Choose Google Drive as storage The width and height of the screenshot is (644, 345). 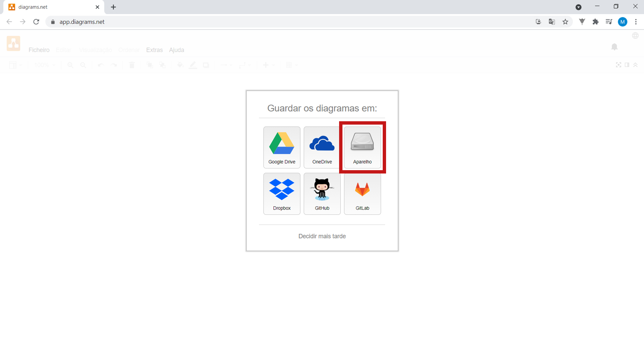pos(282,147)
